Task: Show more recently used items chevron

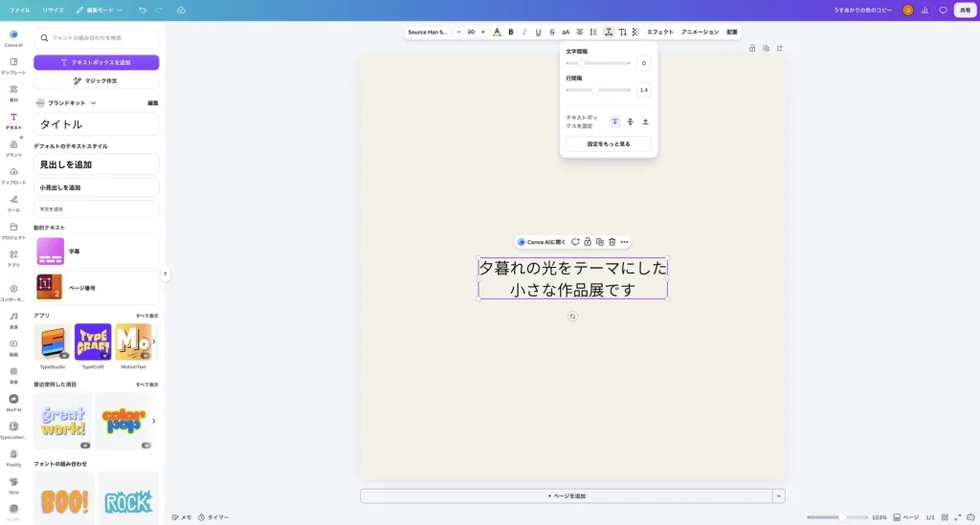Action: (154, 421)
